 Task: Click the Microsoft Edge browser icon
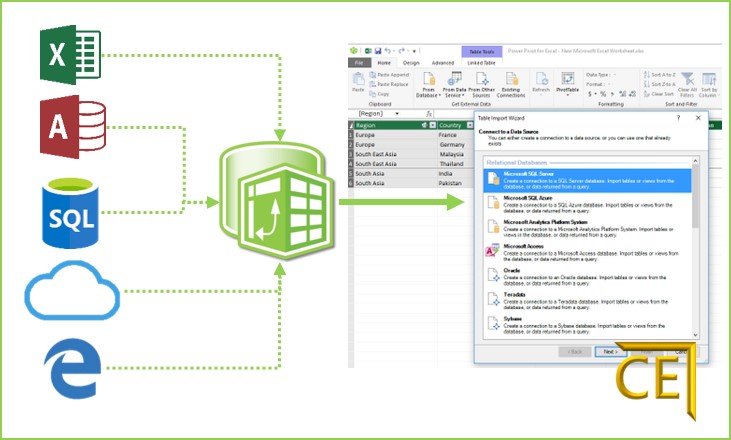click(x=72, y=368)
